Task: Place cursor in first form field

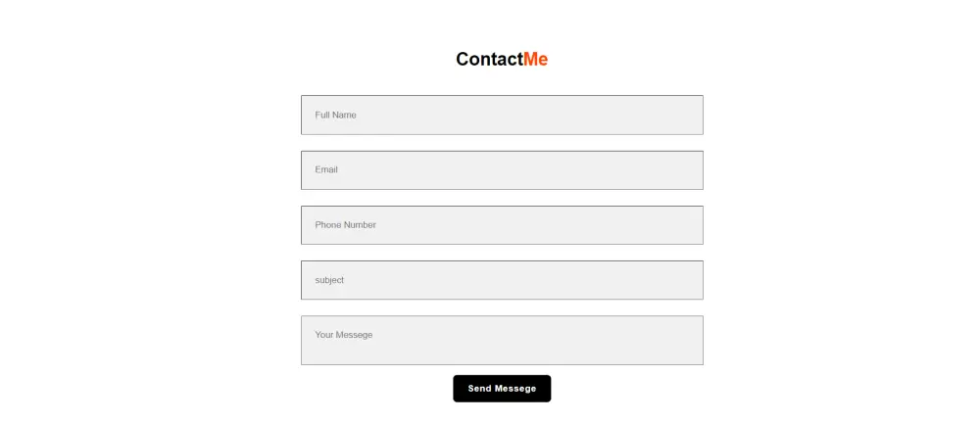Action: [x=502, y=115]
